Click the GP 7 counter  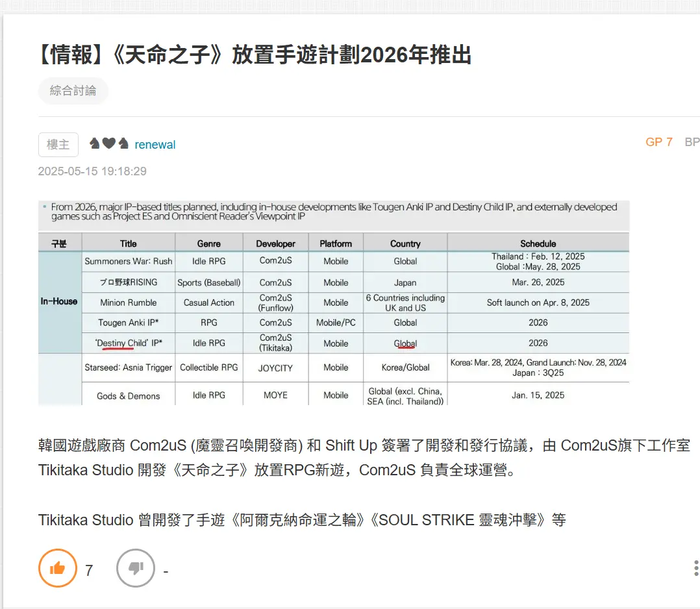click(x=658, y=142)
